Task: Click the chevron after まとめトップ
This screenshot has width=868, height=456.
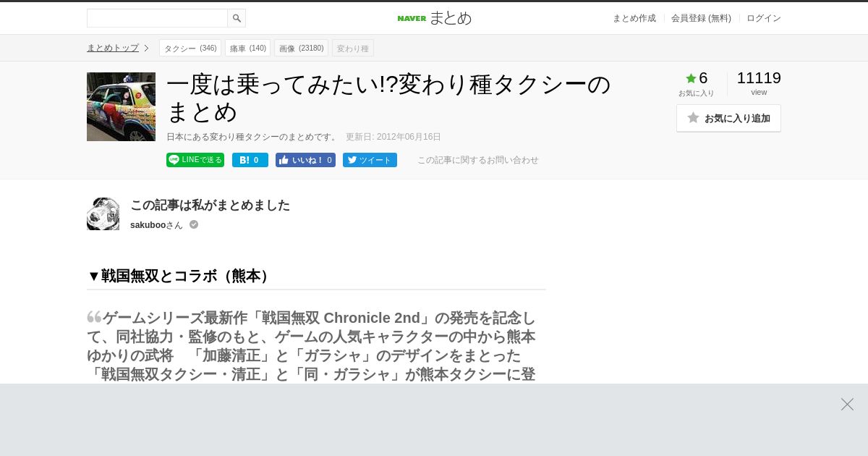Action: click(x=146, y=48)
